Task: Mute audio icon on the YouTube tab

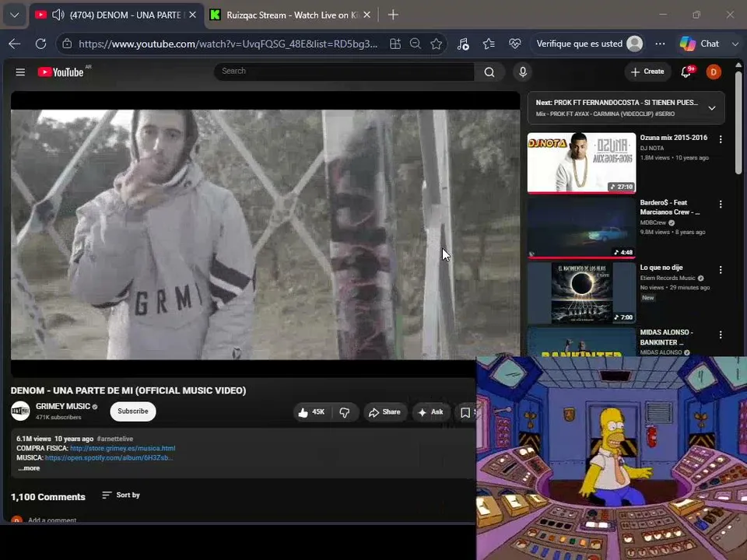Action: point(58,15)
